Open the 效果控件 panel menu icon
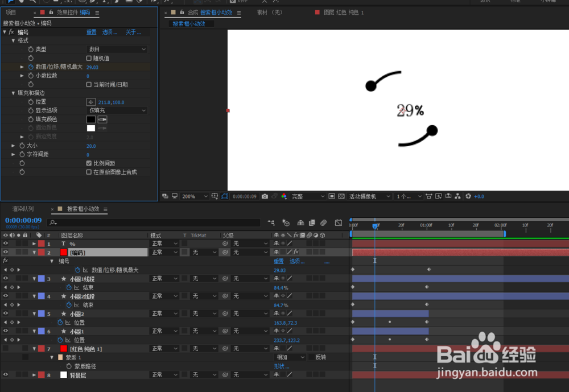Viewport: 569px width, 392px height. point(97,13)
